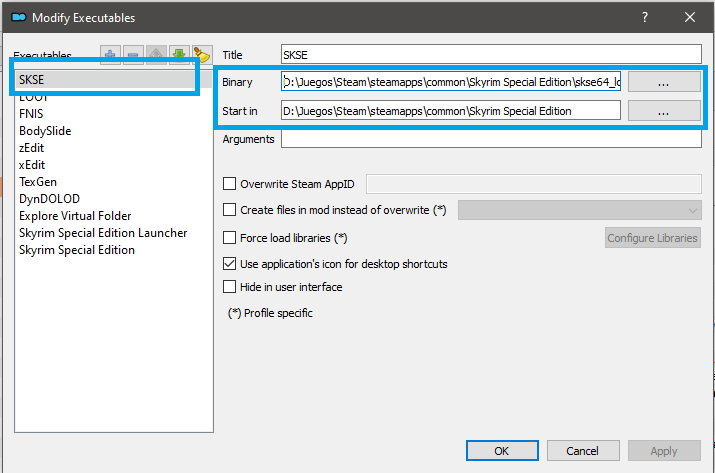Click into the Start in path field

451,111
